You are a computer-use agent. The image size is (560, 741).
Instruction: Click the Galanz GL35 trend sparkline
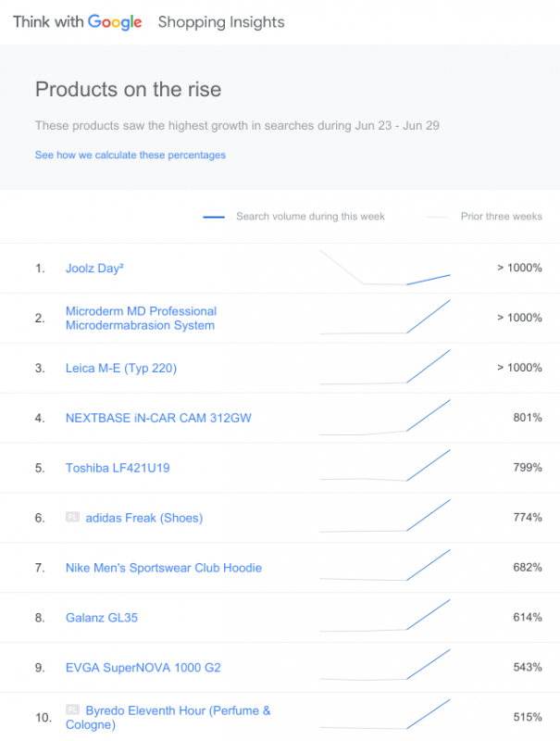[x=385, y=617]
